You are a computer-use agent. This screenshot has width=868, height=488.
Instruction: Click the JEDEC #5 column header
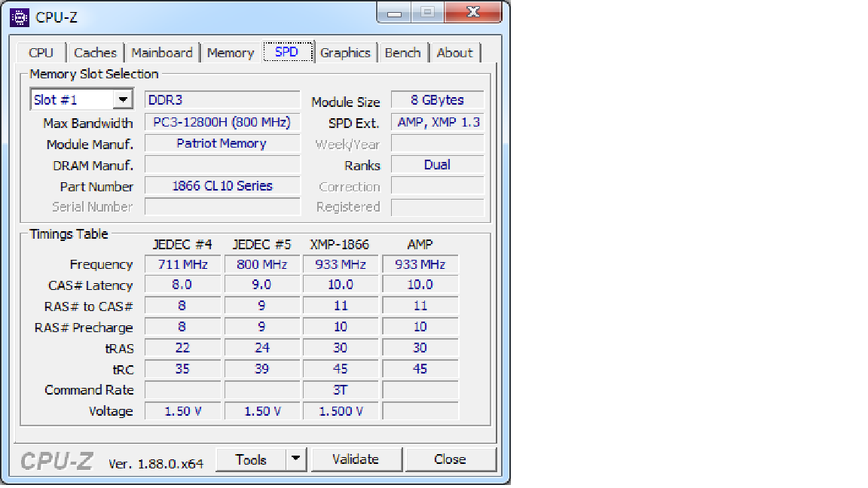pyautogui.click(x=262, y=245)
